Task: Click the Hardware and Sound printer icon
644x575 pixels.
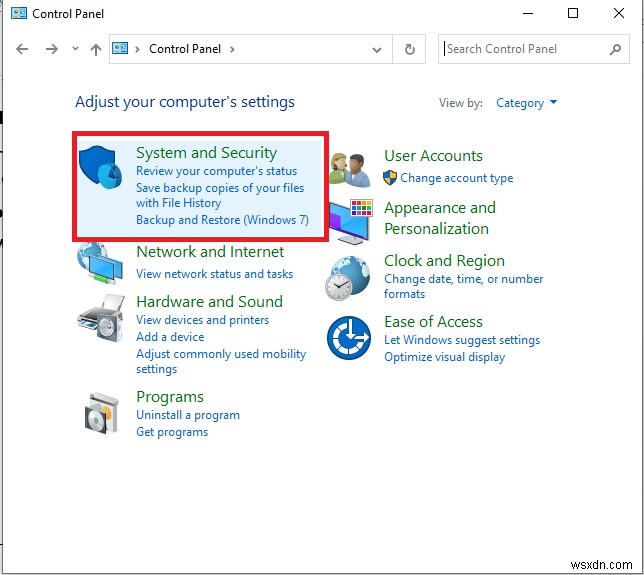Action: (x=100, y=318)
